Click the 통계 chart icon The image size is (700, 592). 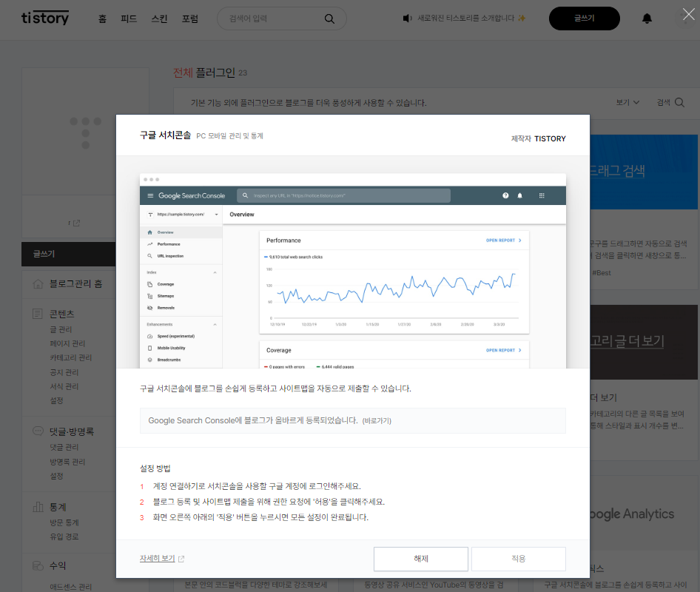(x=38, y=507)
